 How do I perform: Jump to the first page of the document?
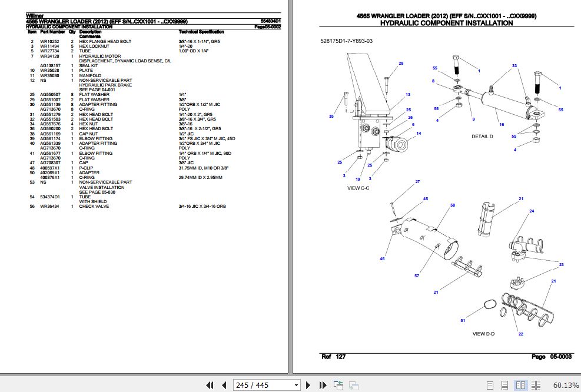click(210, 385)
